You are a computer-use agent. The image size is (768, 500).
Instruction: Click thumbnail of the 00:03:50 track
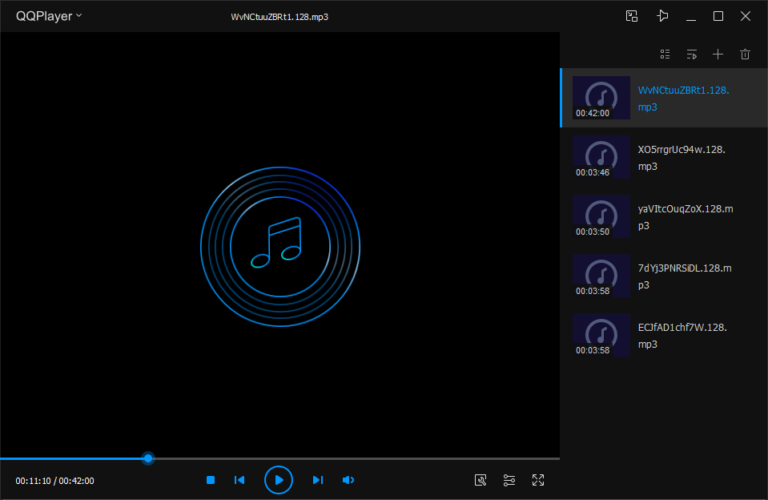(x=601, y=216)
